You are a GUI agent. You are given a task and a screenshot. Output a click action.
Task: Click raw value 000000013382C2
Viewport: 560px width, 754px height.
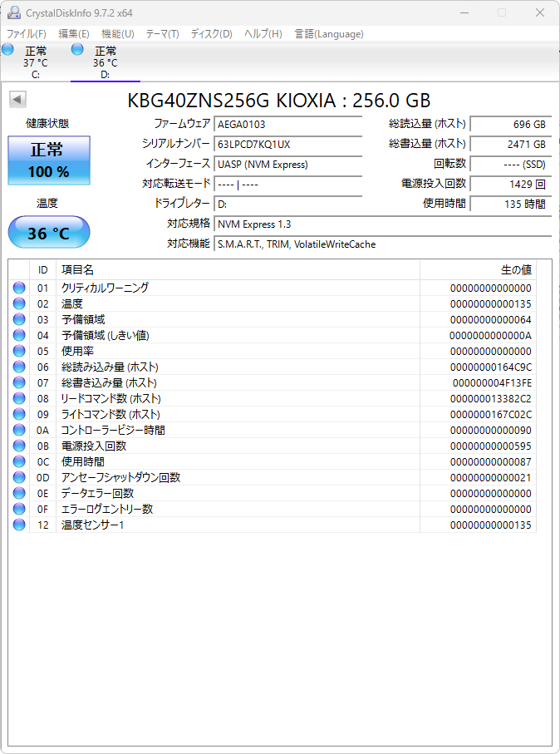[x=491, y=399]
